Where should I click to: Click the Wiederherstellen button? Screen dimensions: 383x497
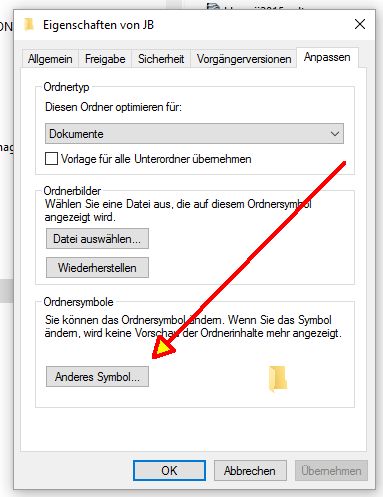pos(97,268)
